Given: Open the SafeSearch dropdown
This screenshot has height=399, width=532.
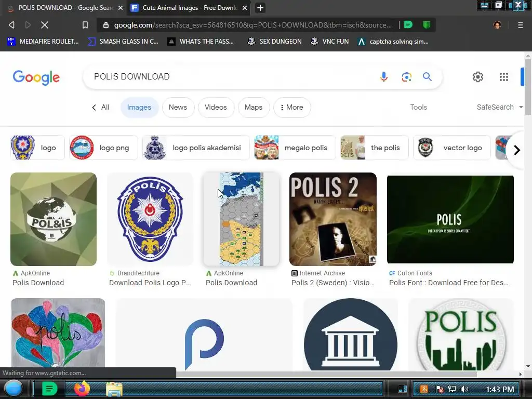Looking at the screenshot, I should pos(499,107).
